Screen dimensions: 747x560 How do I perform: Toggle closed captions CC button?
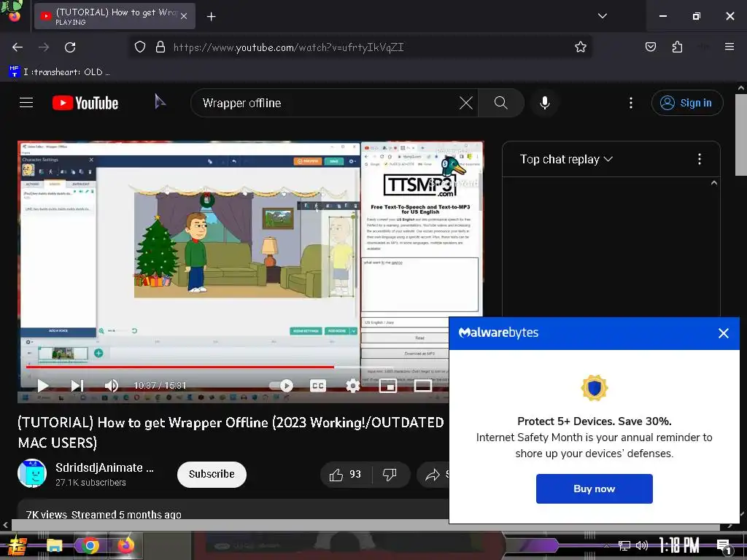click(318, 386)
